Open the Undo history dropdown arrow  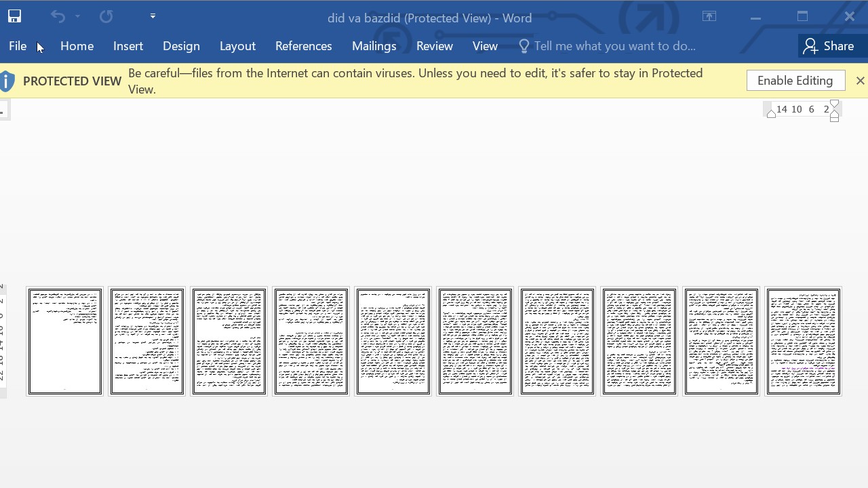(x=78, y=16)
